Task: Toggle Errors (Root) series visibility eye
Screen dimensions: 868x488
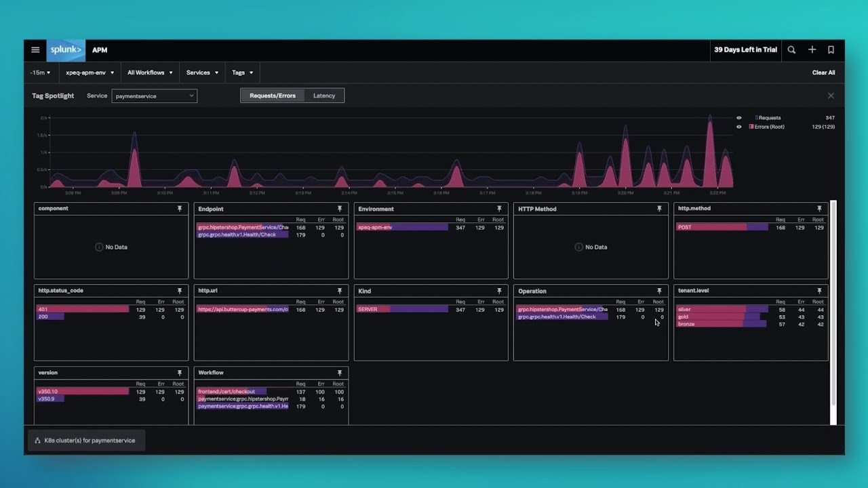Action: (739, 127)
